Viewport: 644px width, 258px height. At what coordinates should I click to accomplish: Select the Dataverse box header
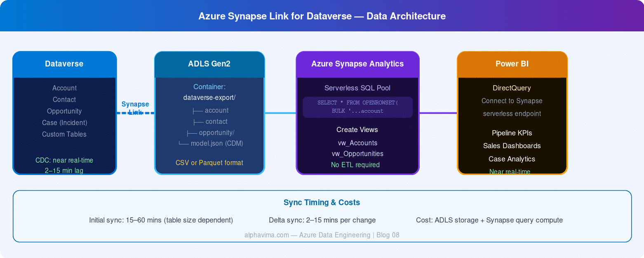pos(64,64)
